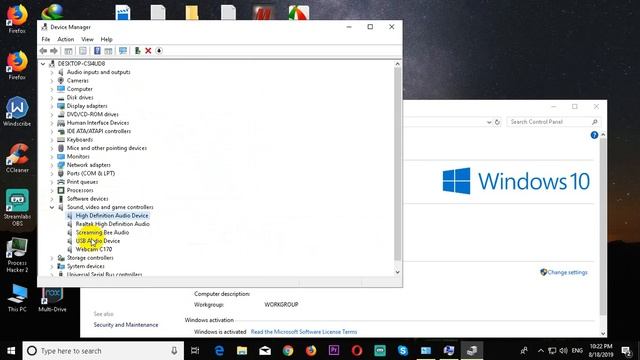Expand the Display adapters category chevron
Screen dimensions: 640x360
coord(52,106)
